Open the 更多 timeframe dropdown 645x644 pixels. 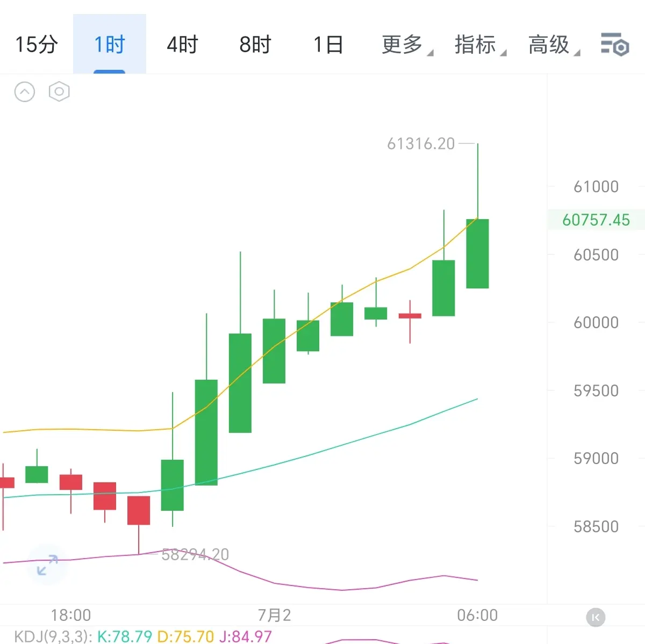point(407,44)
